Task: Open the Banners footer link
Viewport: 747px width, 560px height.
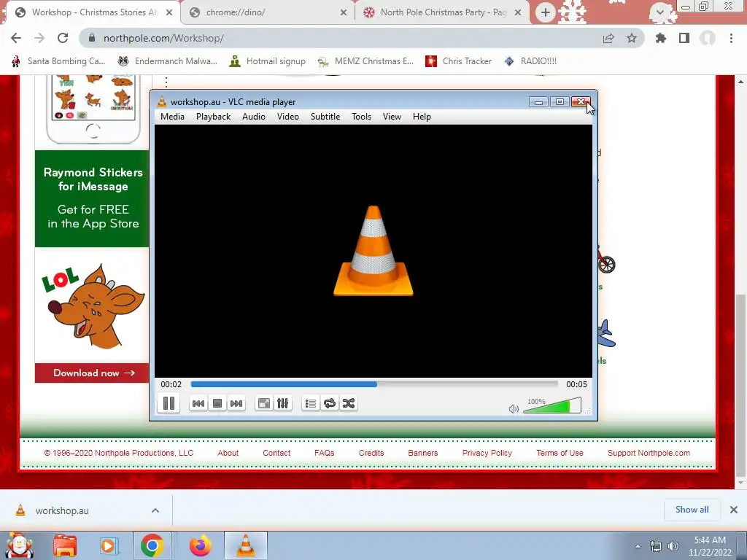Action: point(423,453)
